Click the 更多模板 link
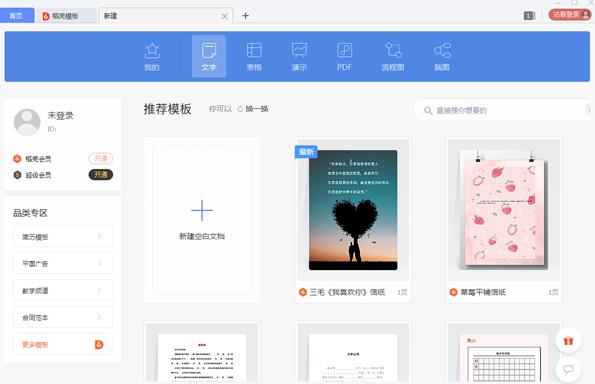The image size is (595, 384). coord(35,345)
